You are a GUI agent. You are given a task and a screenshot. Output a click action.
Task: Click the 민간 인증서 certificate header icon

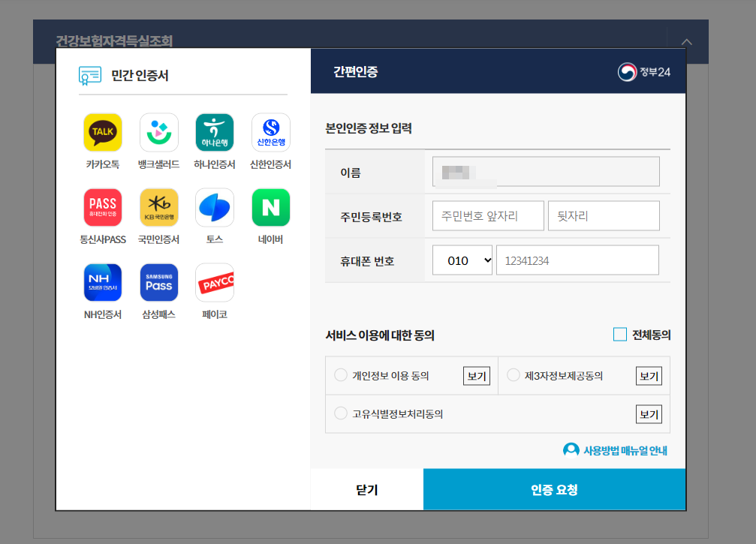pos(90,76)
